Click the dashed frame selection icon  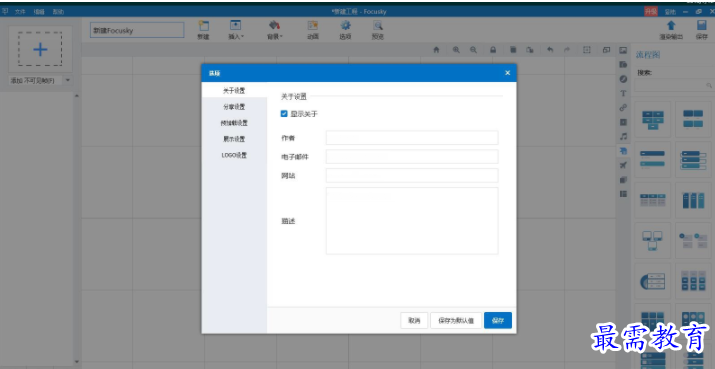click(587, 50)
